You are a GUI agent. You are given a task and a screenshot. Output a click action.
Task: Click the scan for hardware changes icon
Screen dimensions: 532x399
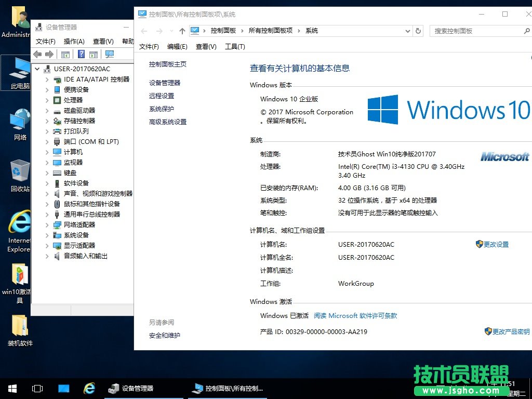110,54
